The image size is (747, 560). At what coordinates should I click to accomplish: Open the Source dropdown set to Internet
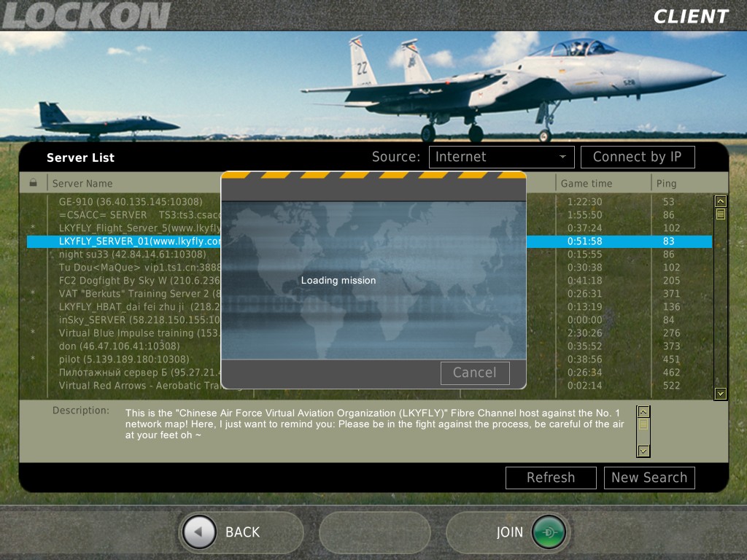502,157
